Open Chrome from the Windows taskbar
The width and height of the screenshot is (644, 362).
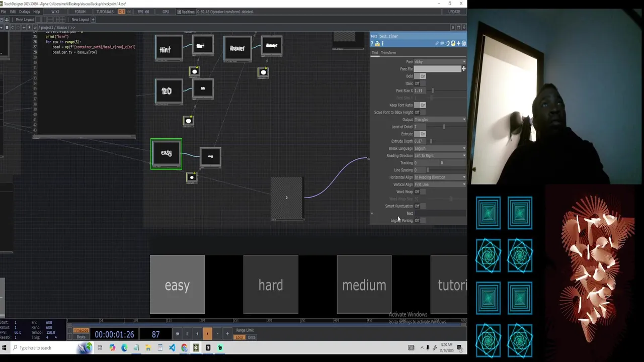tap(184, 347)
